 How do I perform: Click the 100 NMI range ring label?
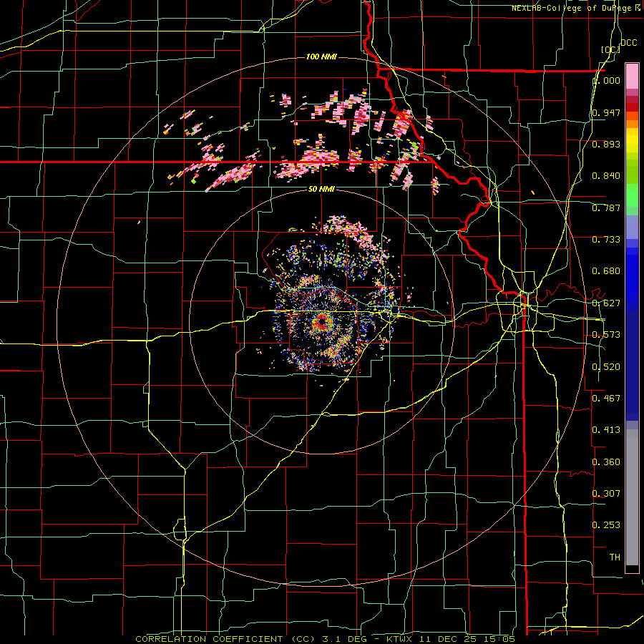click(321, 57)
